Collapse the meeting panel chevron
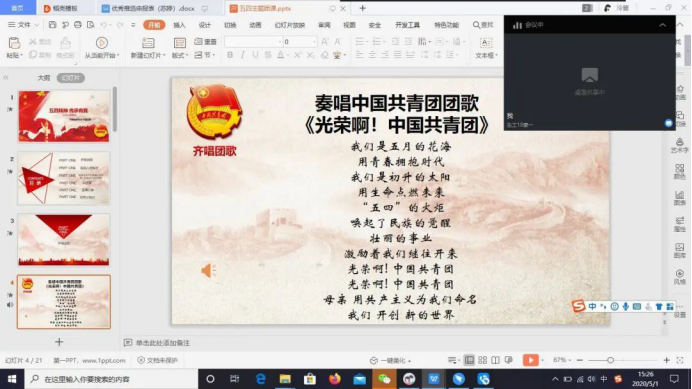The height and width of the screenshot is (389, 692). coord(662,25)
